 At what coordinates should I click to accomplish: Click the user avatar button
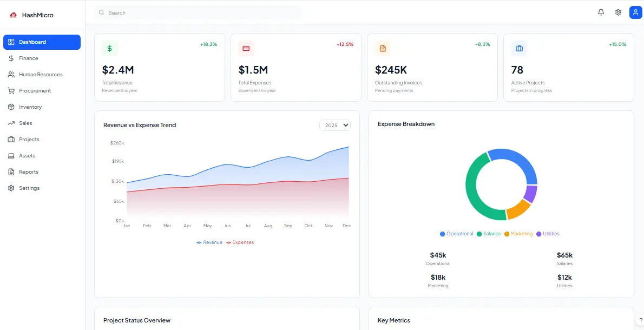pyautogui.click(x=635, y=12)
